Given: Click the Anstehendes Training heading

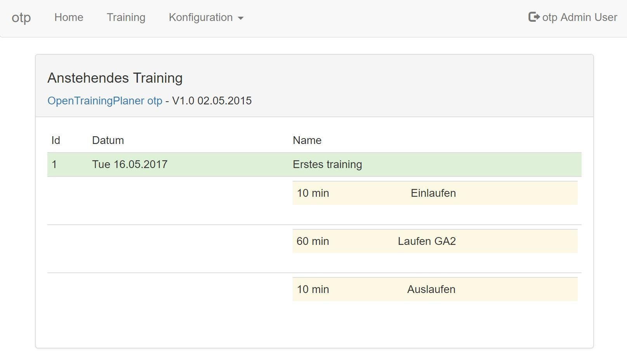Looking at the screenshot, I should pos(115,78).
